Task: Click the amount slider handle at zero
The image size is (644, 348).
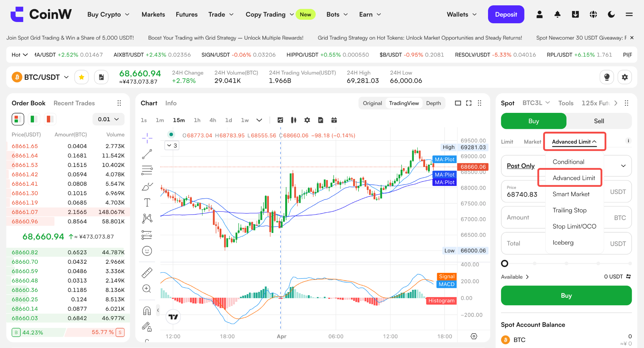Action: pos(505,263)
